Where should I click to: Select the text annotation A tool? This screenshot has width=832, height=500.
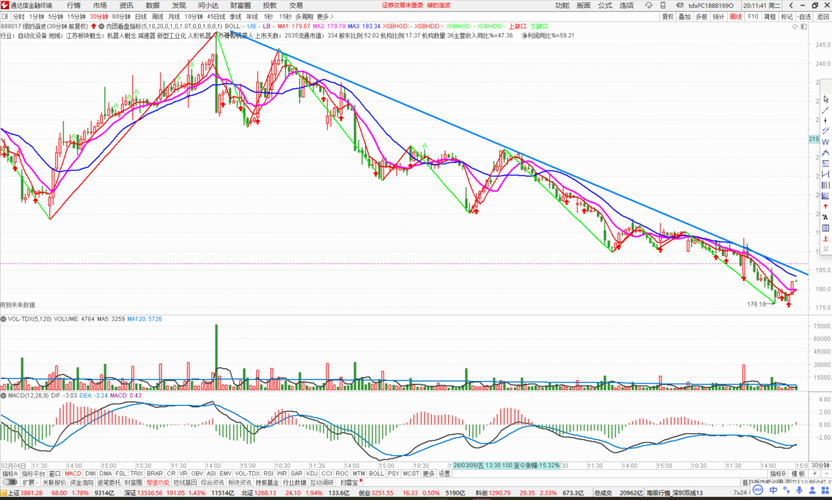[826, 217]
